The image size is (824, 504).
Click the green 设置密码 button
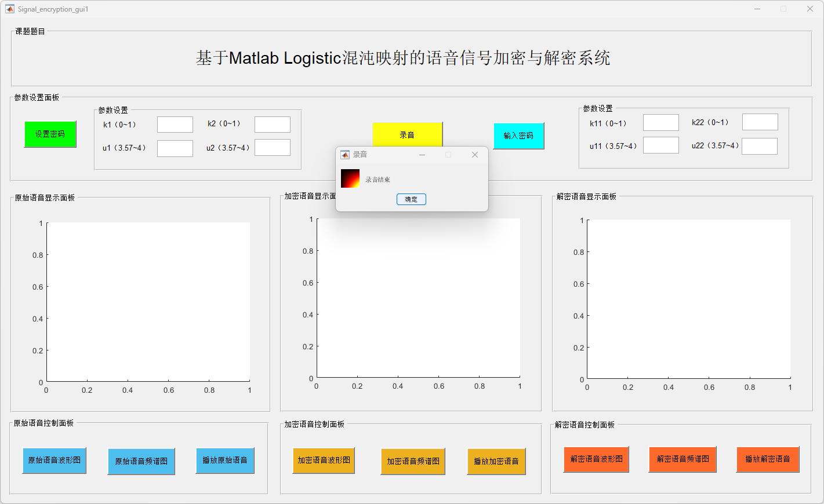(x=50, y=134)
